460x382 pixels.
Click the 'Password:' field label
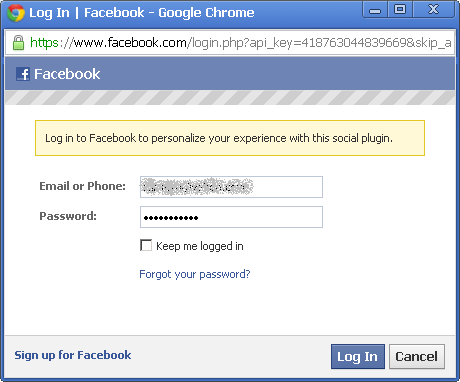[x=68, y=216]
